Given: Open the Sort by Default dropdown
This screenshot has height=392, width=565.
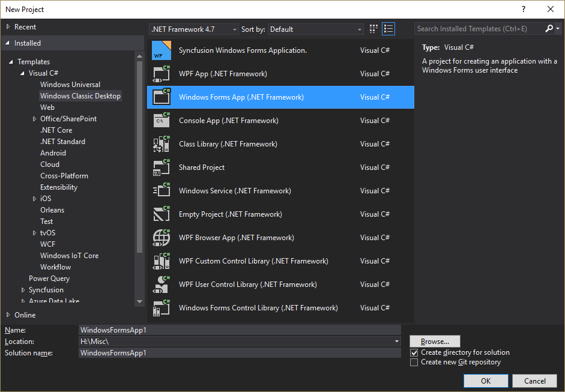Looking at the screenshot, I should [315, 29].
